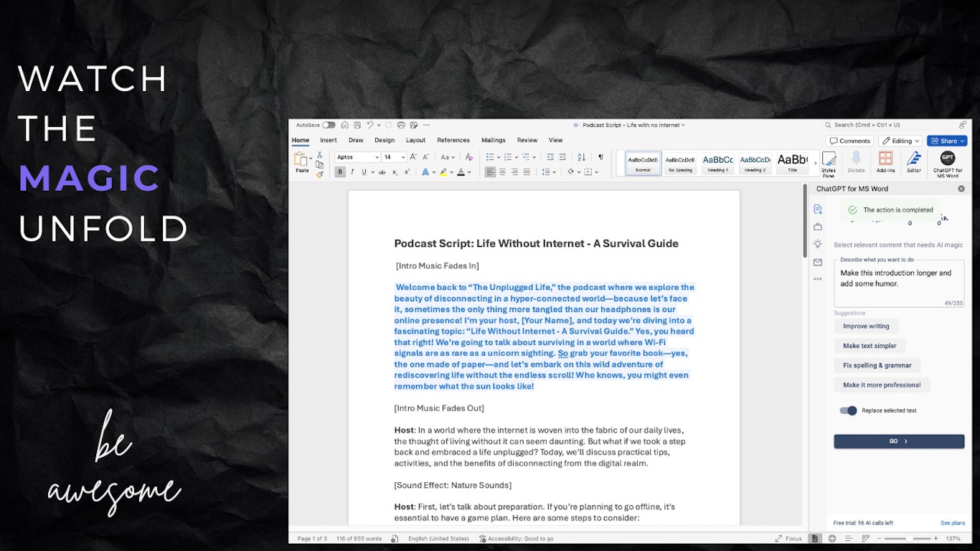Image resolution: width=980 pixels, height=551 pixels.
Task: Click the GO button
Action: point(899,441)
